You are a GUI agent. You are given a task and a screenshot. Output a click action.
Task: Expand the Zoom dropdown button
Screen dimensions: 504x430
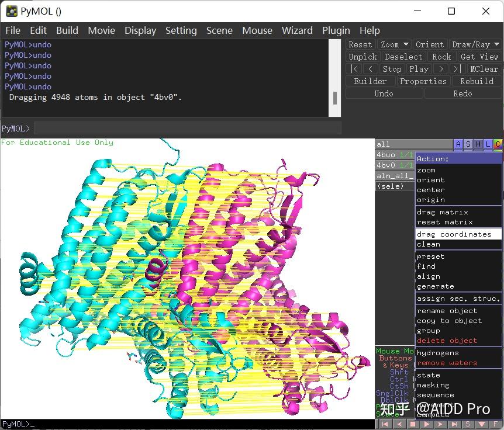point(394,44)
